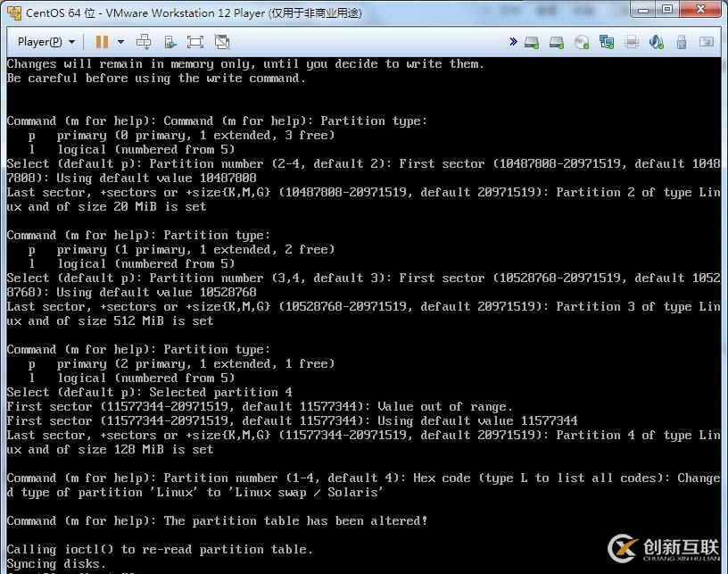Click the CD/DVD drive device icon
This screenshot has height=574, width=728.
coord(582,42)
